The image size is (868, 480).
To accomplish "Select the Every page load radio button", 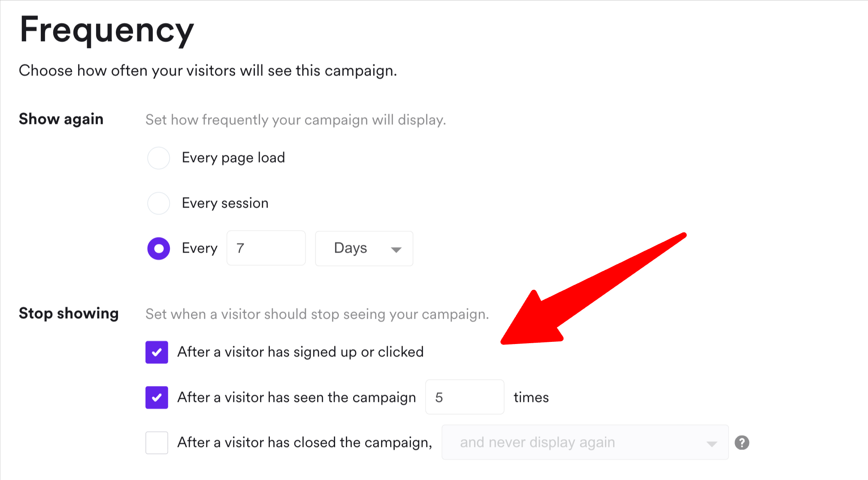I will [159, 158].
